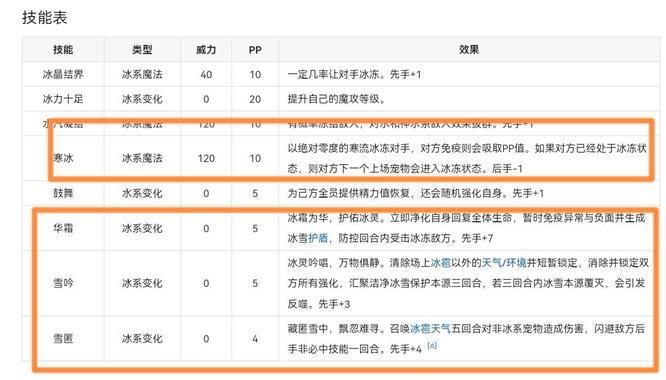Select the 技能 column header
The width and height of the screenshot is (666, 380).
coord(63,50)
